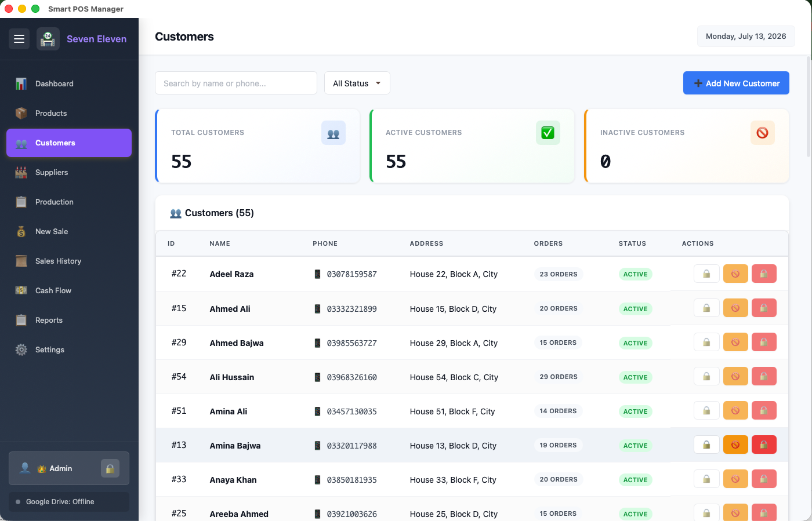Screen dimensions: 812x521
Task: Click the 29 ORDERS badge
Action: [559, 377]
